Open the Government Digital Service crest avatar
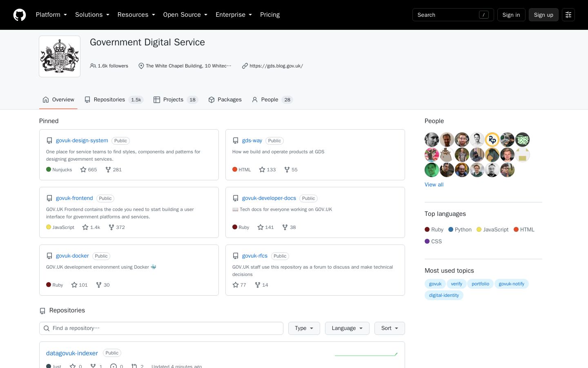588x368 pixels. pyautogui.click(x=60, y=56)
